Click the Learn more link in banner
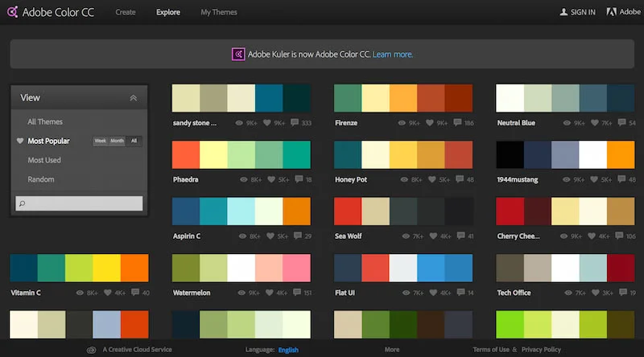The height and width of the screenshot is (357, 644). point(393,54)
